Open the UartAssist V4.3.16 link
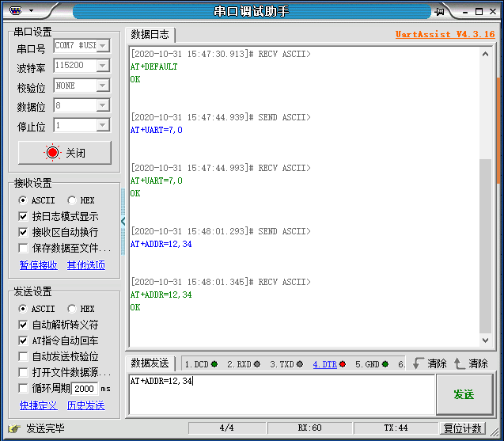Viewport: 504px width, 441px height. click(x=445, y=34)
